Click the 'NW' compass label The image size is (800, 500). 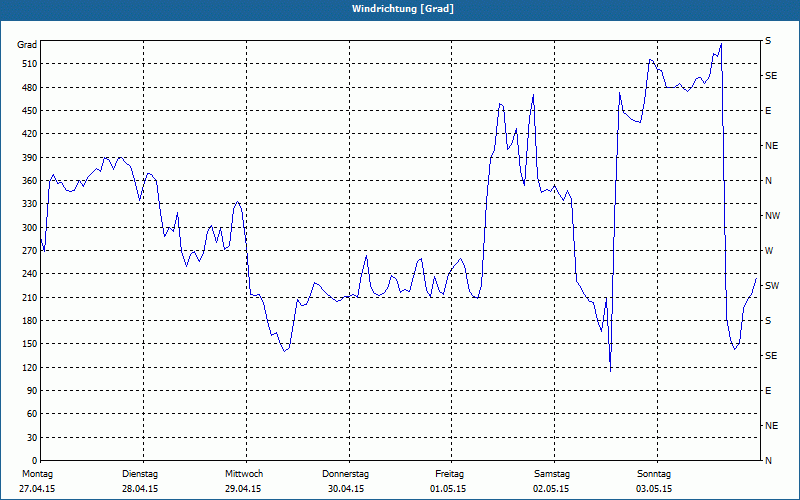pos(772,216)
